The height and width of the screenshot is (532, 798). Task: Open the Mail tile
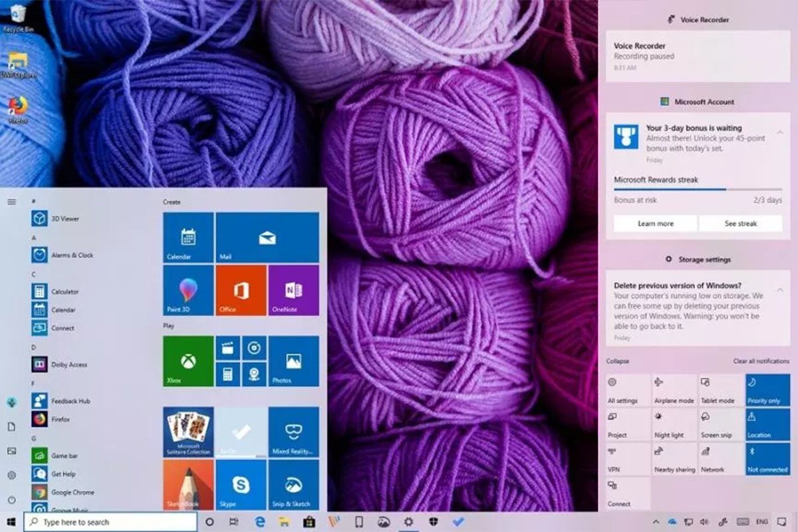[267, 237]
